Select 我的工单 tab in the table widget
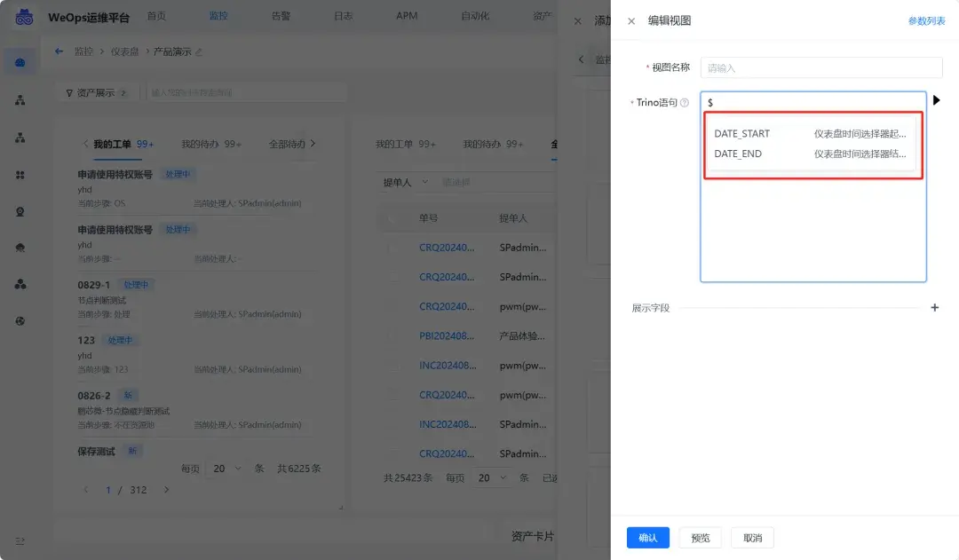Image resolution: width=959 pixels, height=560 pixels. coord(405,145)
